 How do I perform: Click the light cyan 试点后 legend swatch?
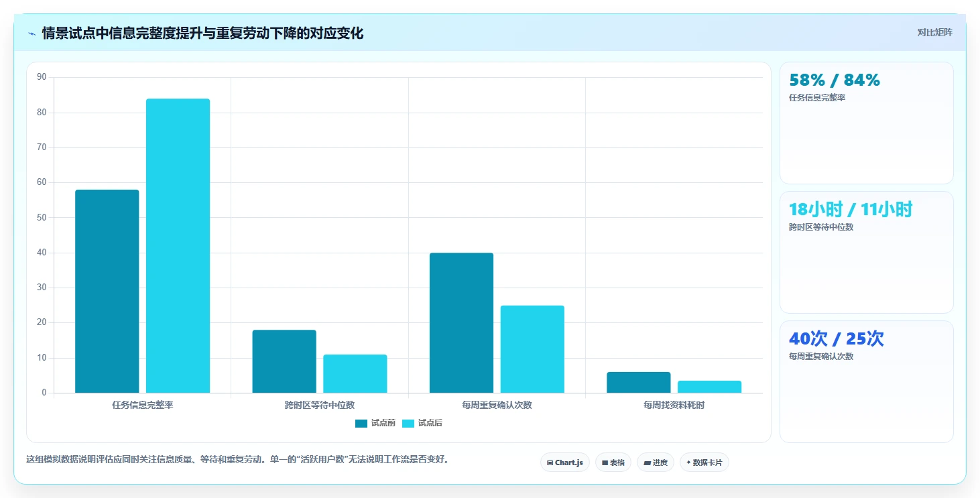click(408, 423)
